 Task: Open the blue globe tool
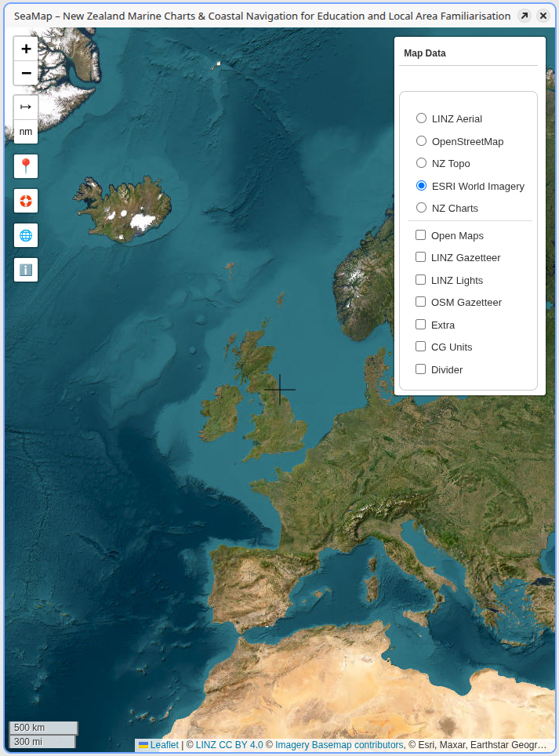tap(26, 235)
